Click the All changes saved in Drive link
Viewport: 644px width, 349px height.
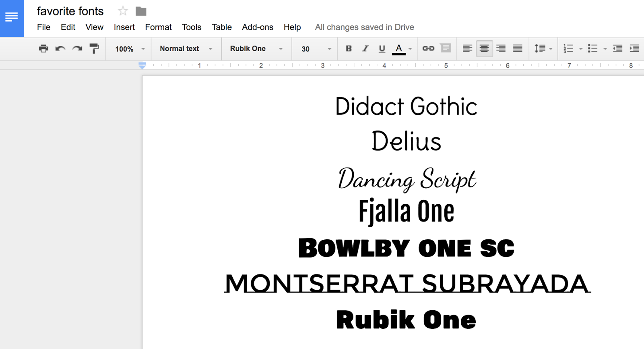(365, 27)
